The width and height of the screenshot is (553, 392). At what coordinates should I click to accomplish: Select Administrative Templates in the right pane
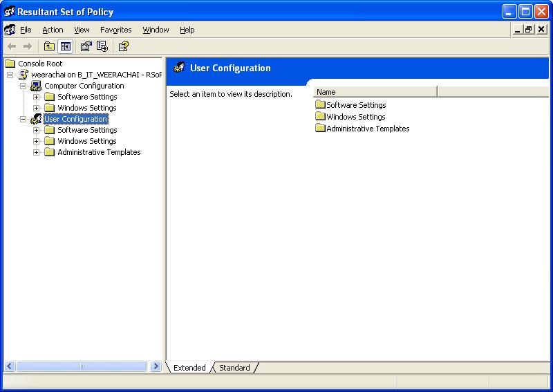(368, 129)
